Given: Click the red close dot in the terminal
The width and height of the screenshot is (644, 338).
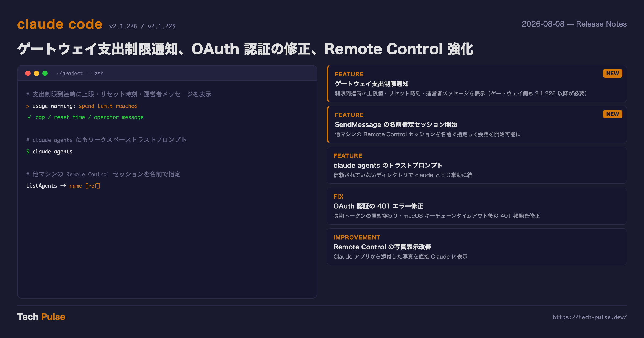Looking at the screenshot, I should (28, 73).
